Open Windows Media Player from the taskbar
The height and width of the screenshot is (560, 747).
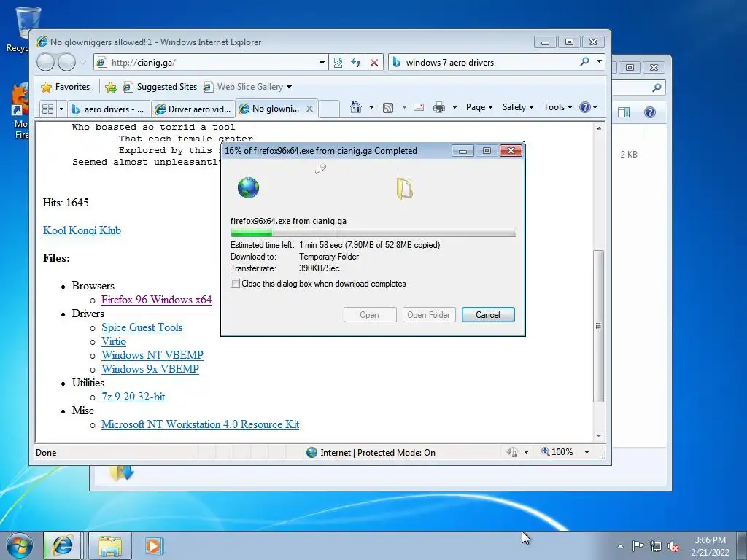pyautogui.click(x=153, y=545)
